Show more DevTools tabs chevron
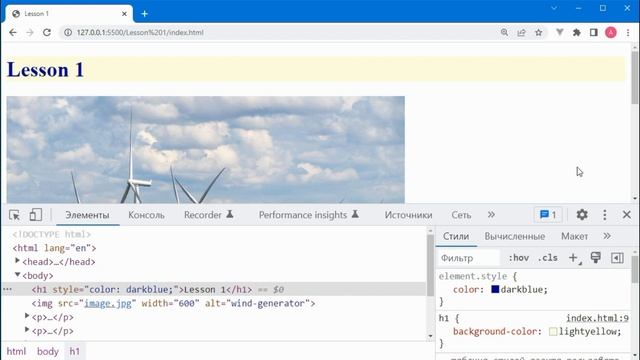The height and width of the screenshot is (360, 640). 491,215
